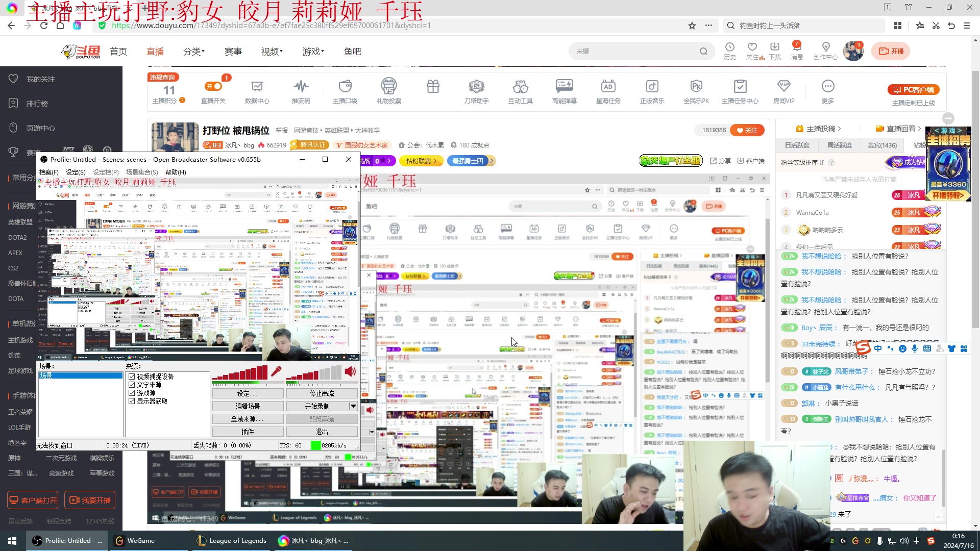The width and height of the screenshot is (980, 551).
Task: Bookmark page with the star icon in address bar
Action: click(x=692, y=26)
